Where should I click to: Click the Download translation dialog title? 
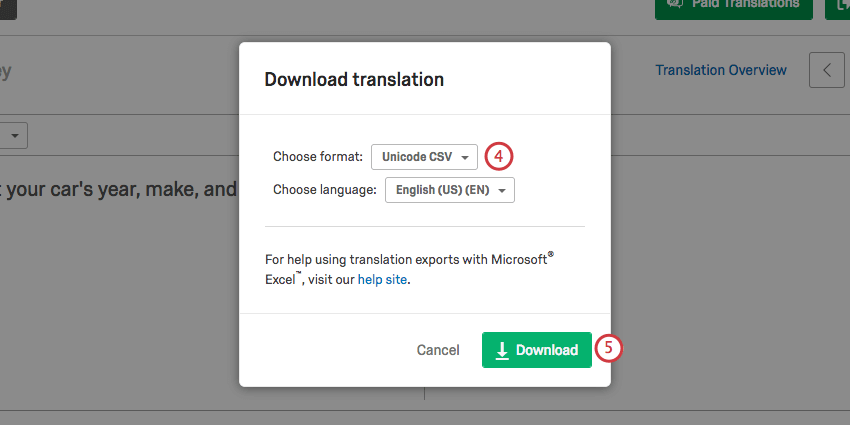(x=354, y=79)
